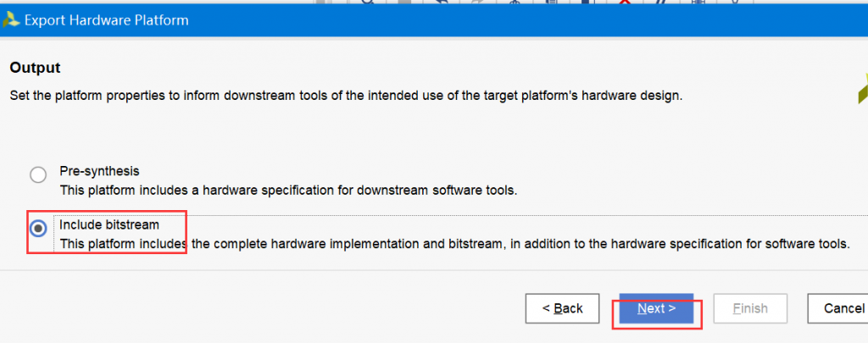Select the Include bitstream radio button
Image resolution: width=868 pixels, height=343 pixels.
coord(38,228)
